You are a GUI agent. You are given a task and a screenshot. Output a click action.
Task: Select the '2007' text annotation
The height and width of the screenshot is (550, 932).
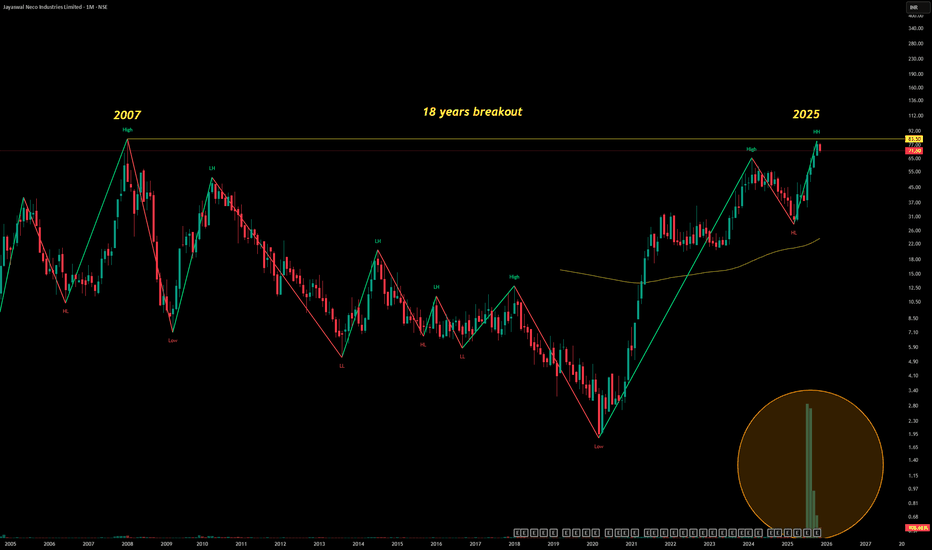point(127,116)
